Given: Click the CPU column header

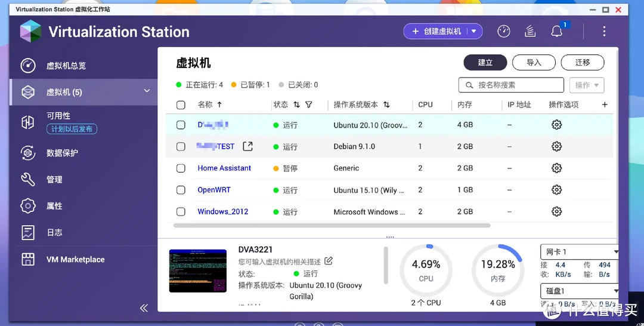Looking at the screenshot, I should (x=426, y=105).
